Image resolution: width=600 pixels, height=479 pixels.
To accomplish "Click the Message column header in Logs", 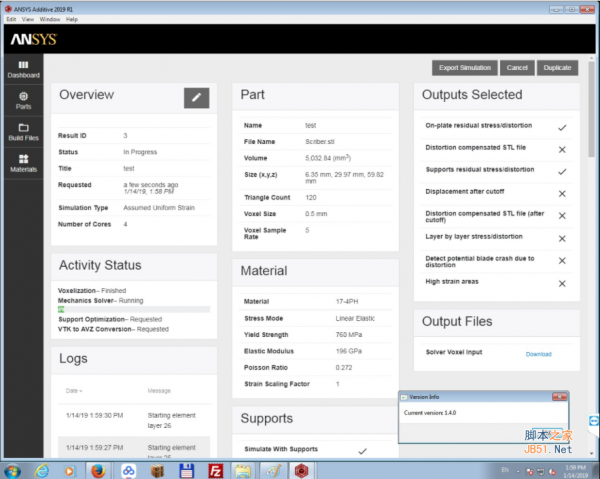I will [159, 391].
